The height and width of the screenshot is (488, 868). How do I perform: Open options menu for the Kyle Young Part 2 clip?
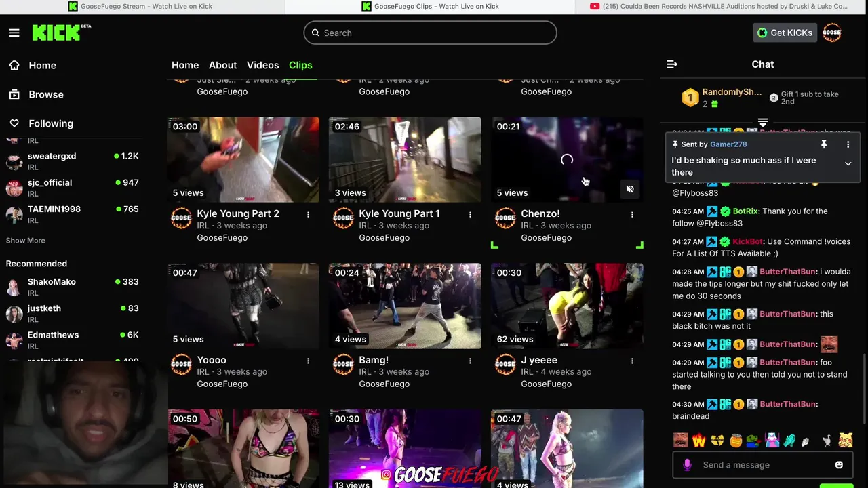tap(308, 214)
